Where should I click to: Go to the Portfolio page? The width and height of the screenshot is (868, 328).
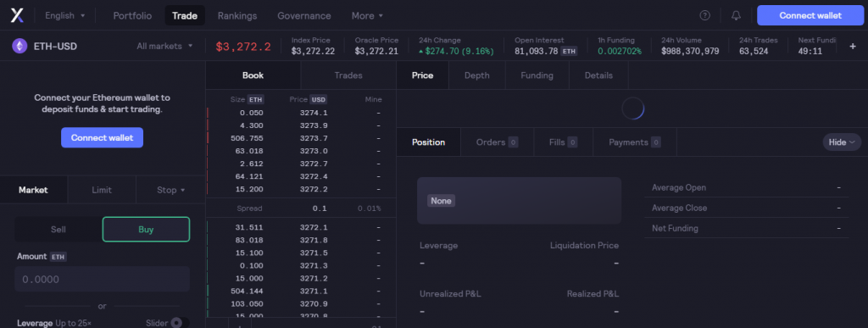point(132,16)
